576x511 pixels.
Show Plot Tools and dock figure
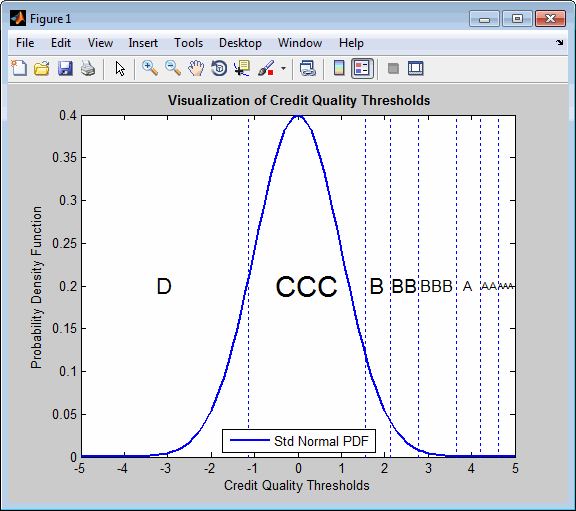pyautogui.click(x=416, y=68)
